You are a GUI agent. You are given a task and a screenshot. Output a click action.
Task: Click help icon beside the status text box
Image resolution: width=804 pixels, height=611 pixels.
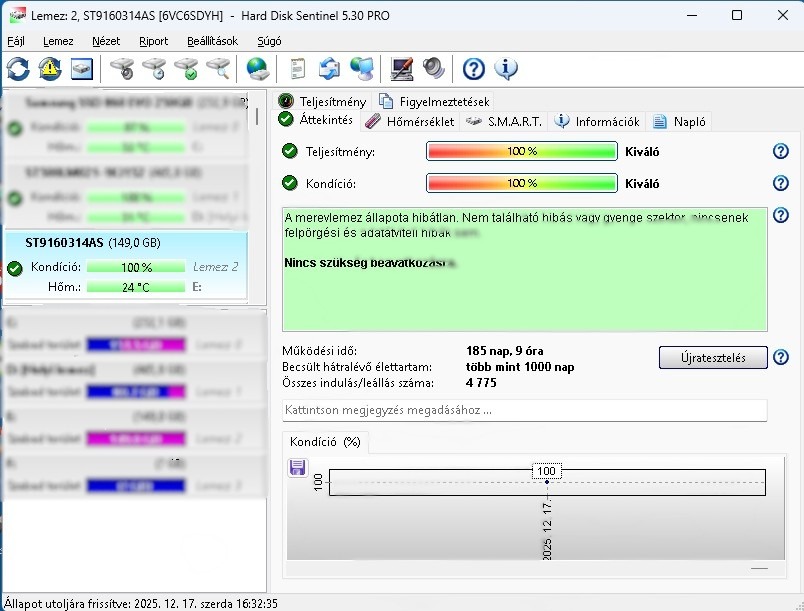[x=780, y=215]
